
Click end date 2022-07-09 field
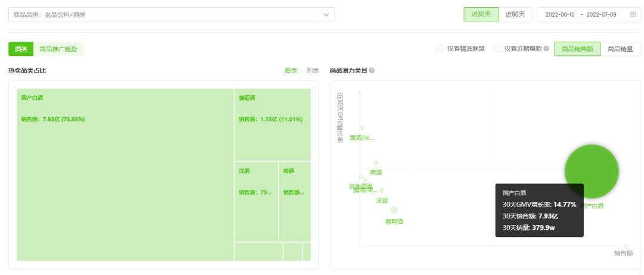(x=601, y=15)
